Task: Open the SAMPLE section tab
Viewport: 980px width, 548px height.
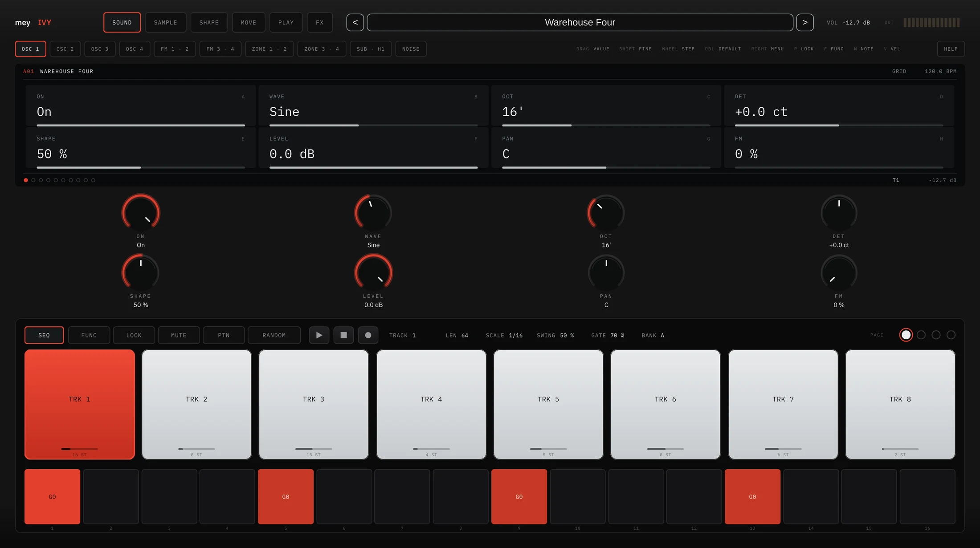Action: 166,22
